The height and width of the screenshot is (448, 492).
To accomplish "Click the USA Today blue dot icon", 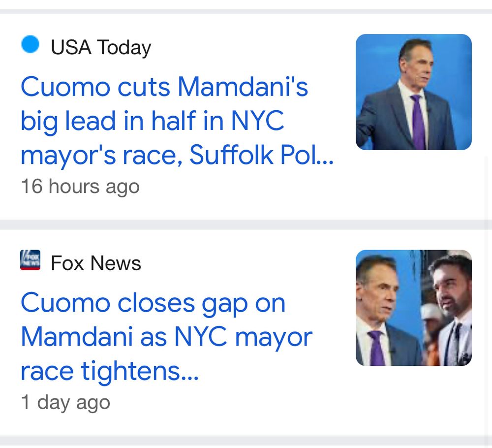I will 30,45.
